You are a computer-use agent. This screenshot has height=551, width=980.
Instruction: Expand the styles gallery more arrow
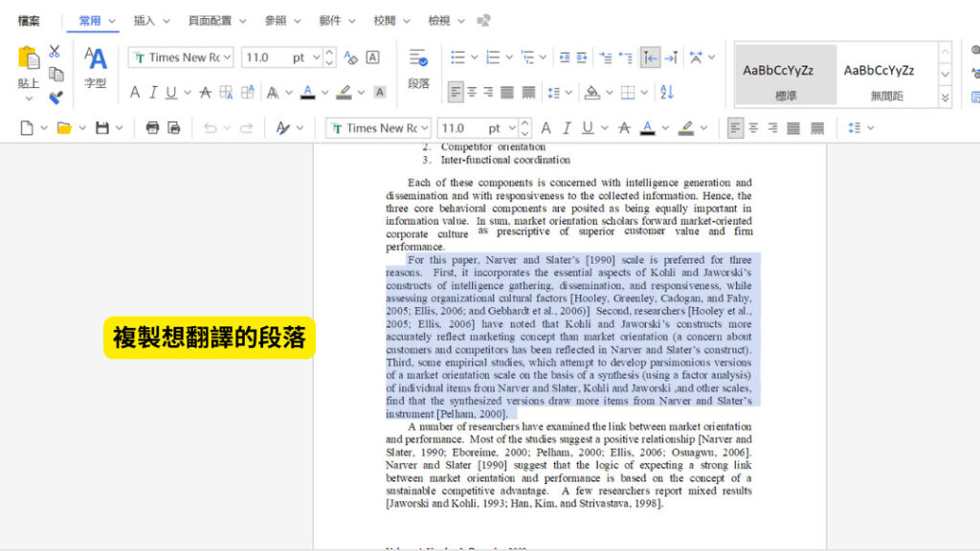945,97
